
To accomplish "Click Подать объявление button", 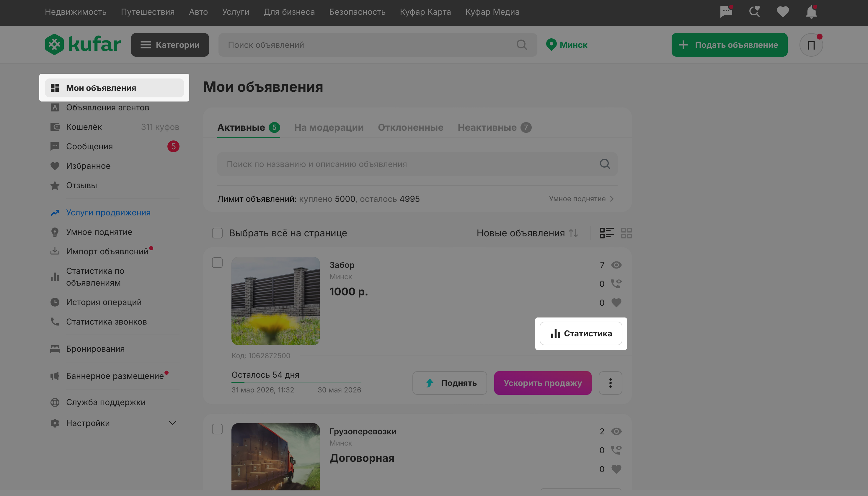I will point(729,45).
